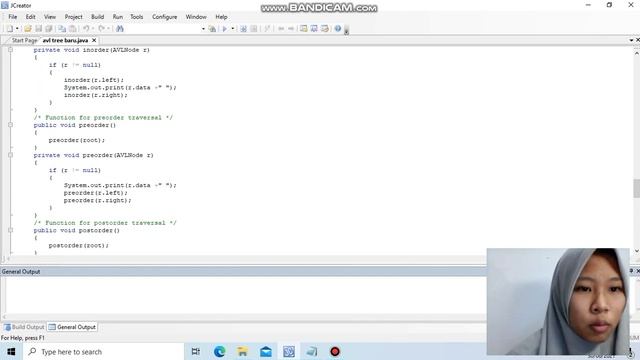Viewport: 640px width, 360px height.
Task: Click the Bandicam record taskbar icon
Action: click(335, 352)
